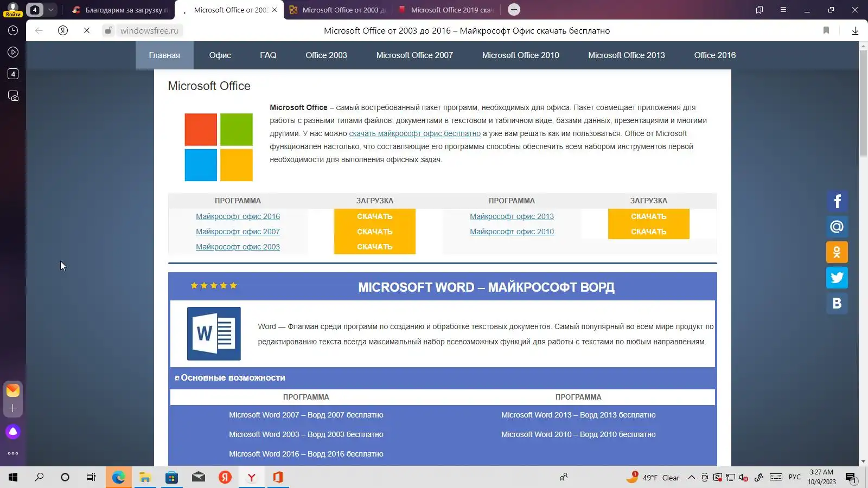Viewport: 868px width, 488px height.
Task: Go back with the back arrow
Action: [x=39, y=31]
